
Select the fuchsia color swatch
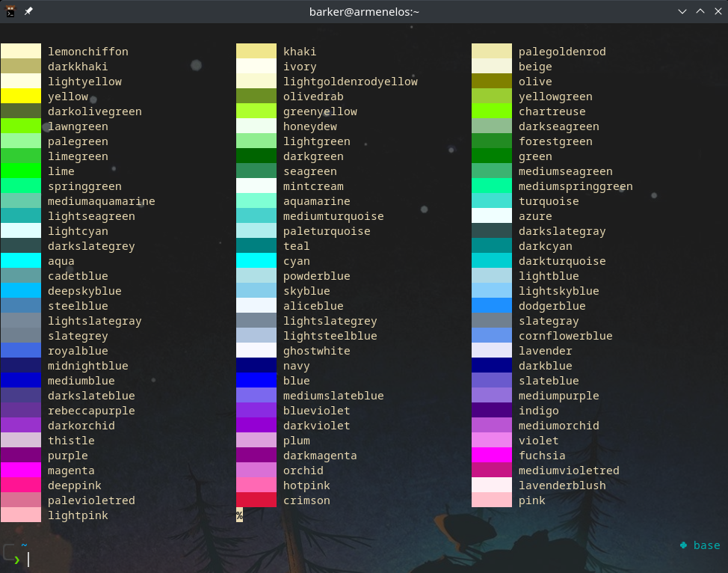[492, 456]
